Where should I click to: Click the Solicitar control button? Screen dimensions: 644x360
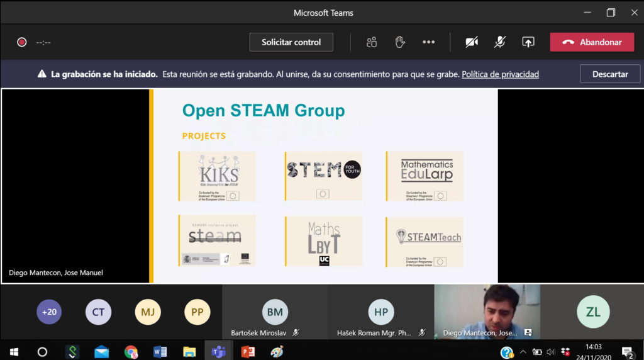291,42
